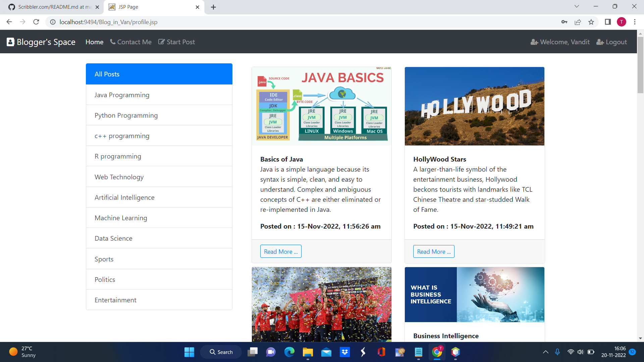Select All Posts category
Image resolution: width=644 pixels, height=362 pixels.
159,74
